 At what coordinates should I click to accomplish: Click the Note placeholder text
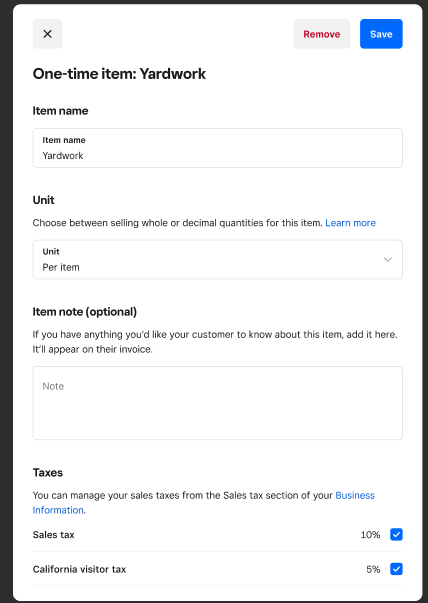coord(53,386)
